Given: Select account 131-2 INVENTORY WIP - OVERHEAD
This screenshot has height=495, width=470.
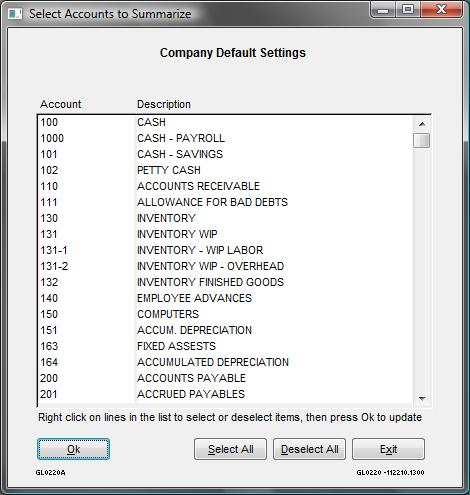Looking at the screenshot, I should tap(225, 266).
